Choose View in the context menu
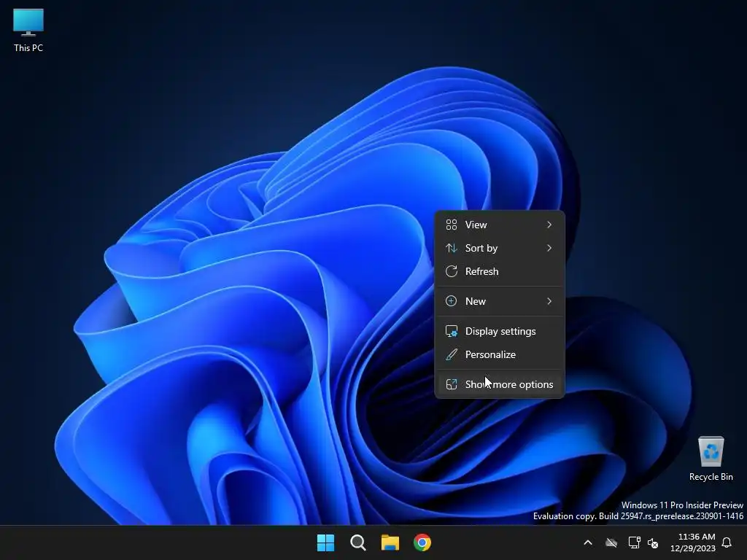This screenshot has height=560, width=747. 500,225
